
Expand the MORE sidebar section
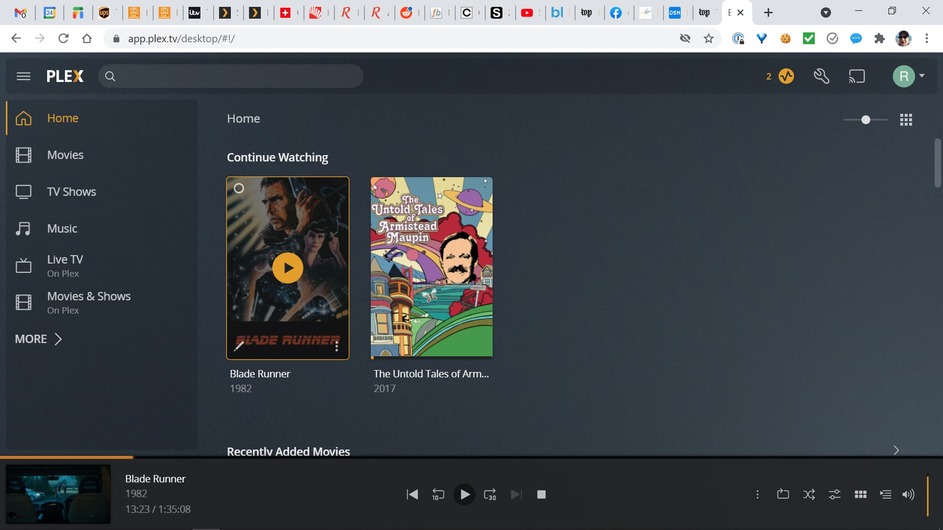39,339
